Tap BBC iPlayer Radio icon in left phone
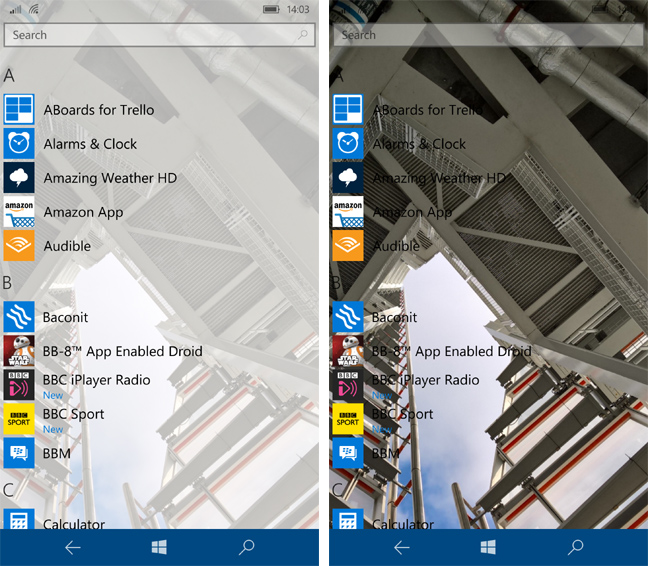 pyautogui.click(x=19, y=385)
